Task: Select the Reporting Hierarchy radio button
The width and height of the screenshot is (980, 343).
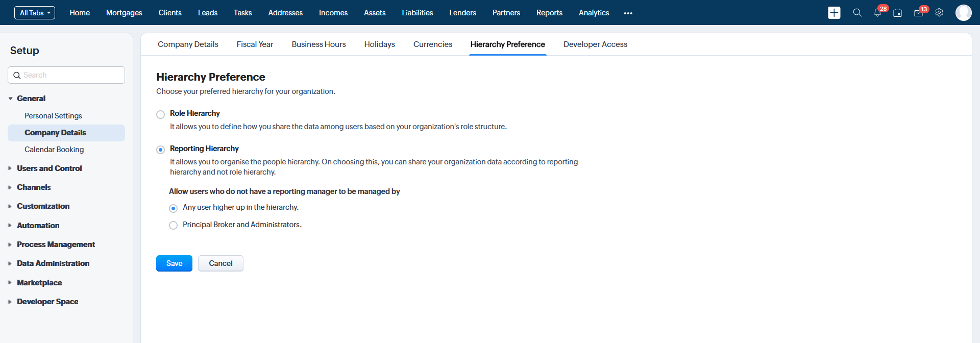Action: 161,150
